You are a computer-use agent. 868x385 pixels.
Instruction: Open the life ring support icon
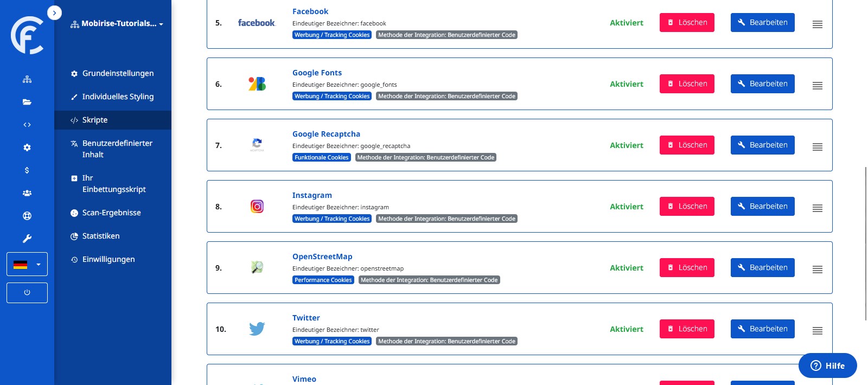click(27, 216)
